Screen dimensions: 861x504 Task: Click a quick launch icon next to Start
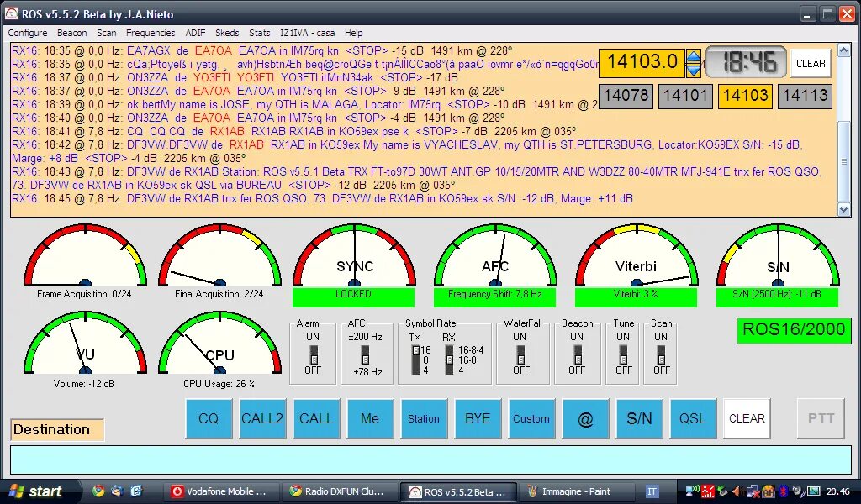[99, 491]
